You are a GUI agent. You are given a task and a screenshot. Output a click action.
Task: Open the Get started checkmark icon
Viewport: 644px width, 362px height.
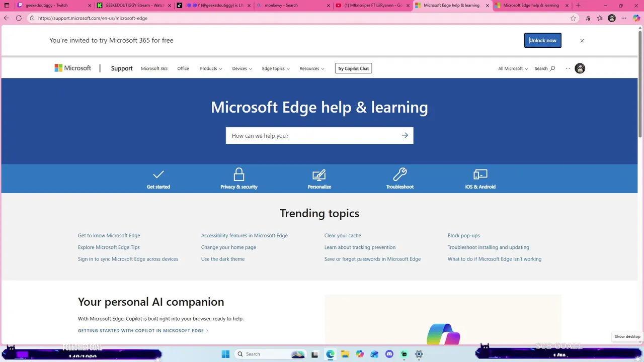point(158,174)
